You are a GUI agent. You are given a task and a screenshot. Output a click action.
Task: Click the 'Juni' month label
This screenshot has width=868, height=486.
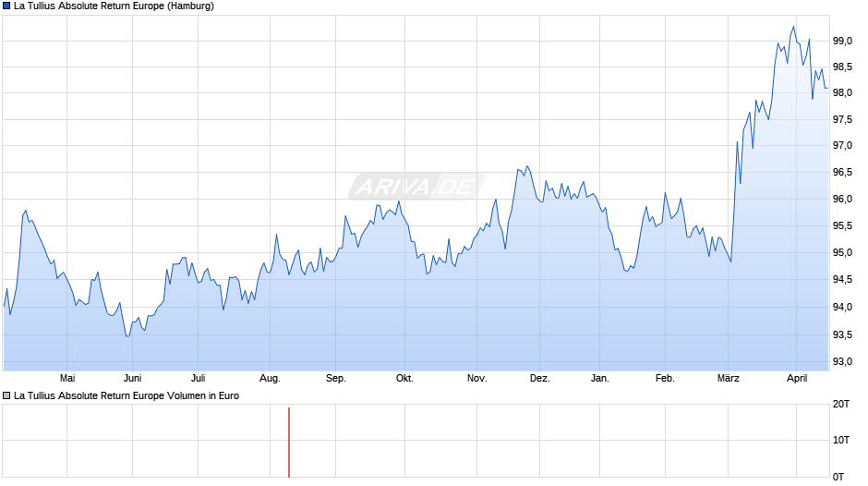click(x=132, y=379)
